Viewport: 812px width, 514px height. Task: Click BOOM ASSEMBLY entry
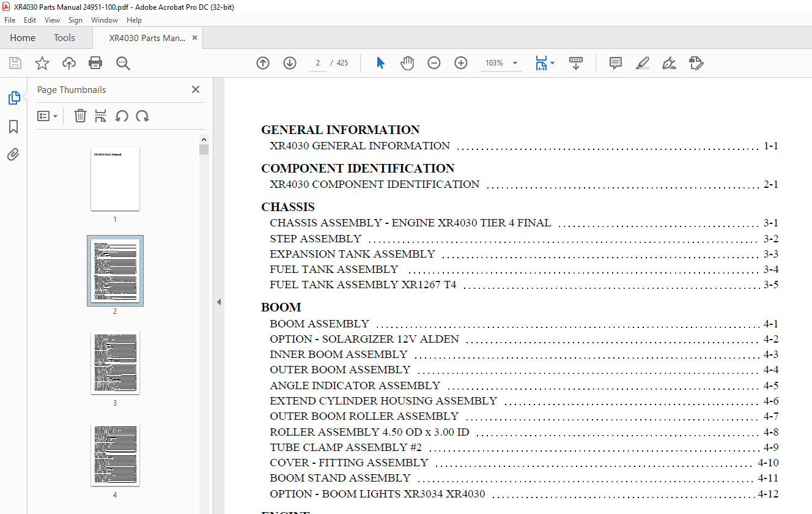click(x=319, y=324)
